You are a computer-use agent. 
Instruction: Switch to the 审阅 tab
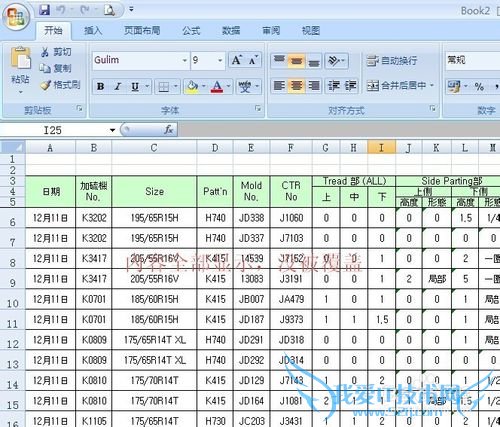click(x=271, y=31)
